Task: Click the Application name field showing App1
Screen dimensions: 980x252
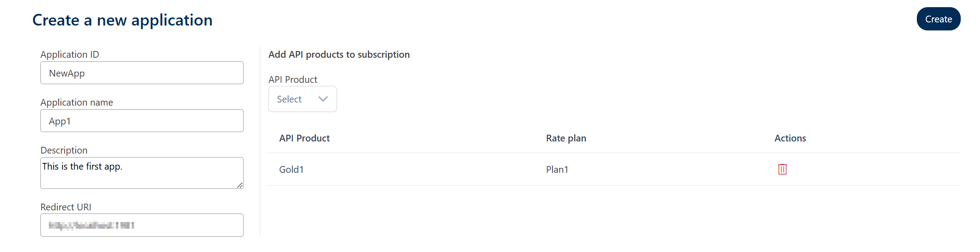Action: tap(142, 121)
